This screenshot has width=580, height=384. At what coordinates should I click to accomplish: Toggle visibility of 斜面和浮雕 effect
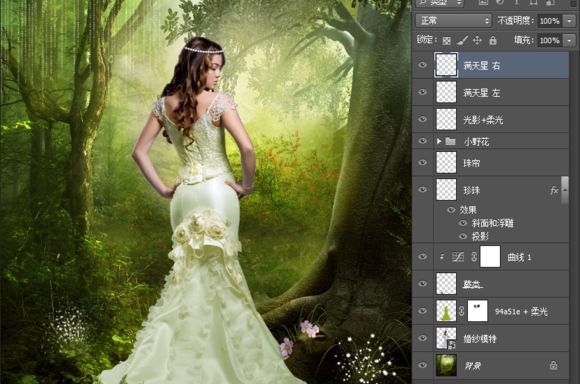coord(463,223)
